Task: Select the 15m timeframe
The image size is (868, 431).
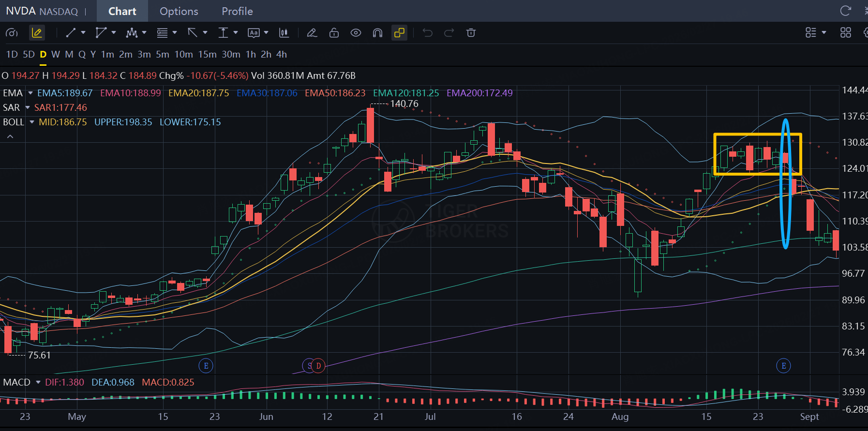Action: [207, 54]
